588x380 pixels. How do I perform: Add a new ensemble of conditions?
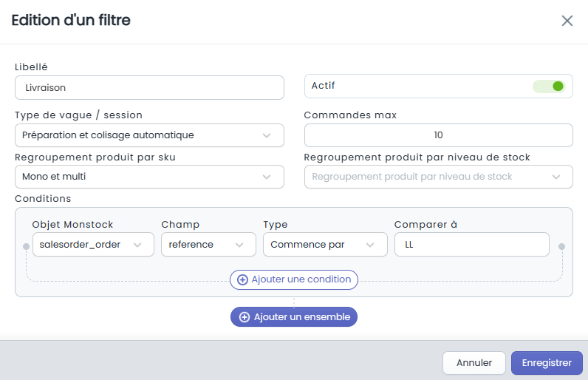pos(293,317)
